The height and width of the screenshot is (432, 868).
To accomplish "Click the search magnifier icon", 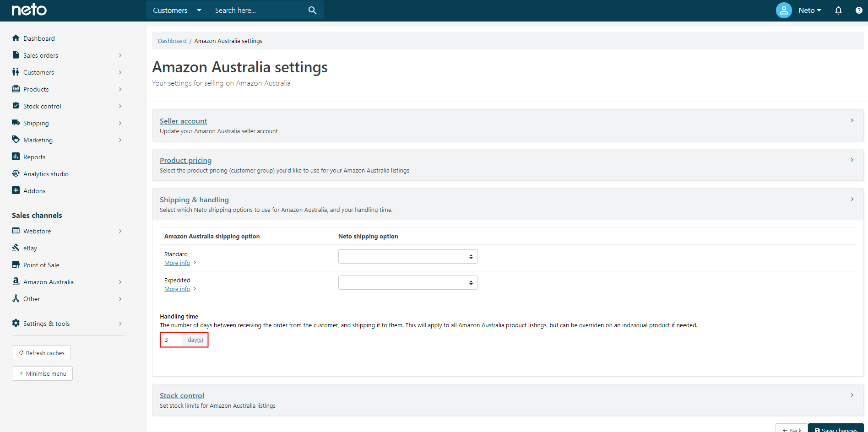I will [312, 10].
